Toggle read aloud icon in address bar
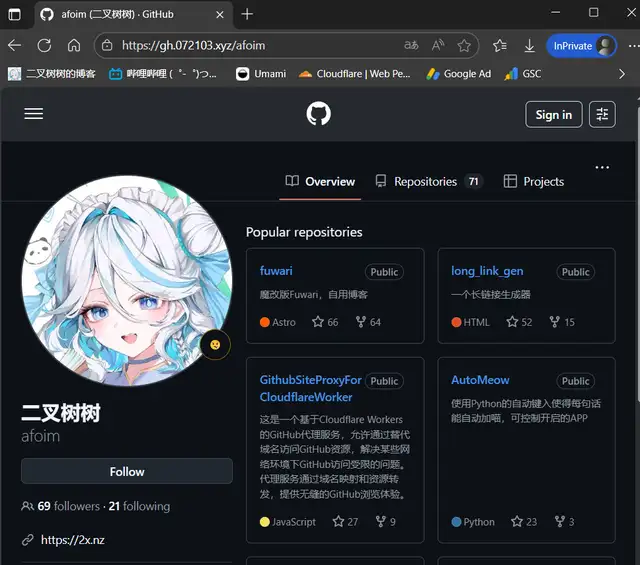Image resolution: width=640 pixels, height=565 pixels. [438, 45]
